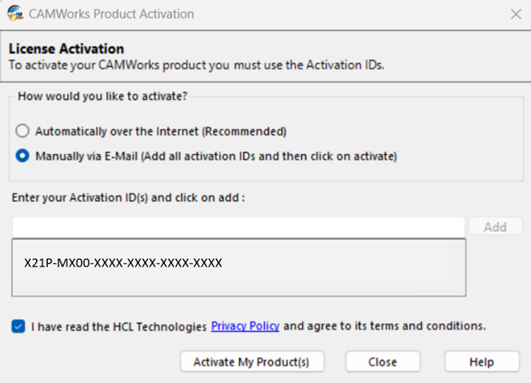
Task: Focus the empty Activation ID input field
Action: pos(239,227)
